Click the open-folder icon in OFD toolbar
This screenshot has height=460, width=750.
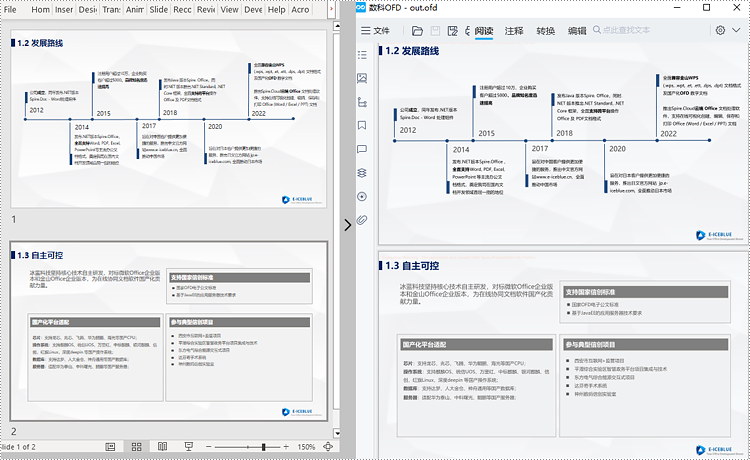coord(417,31)
